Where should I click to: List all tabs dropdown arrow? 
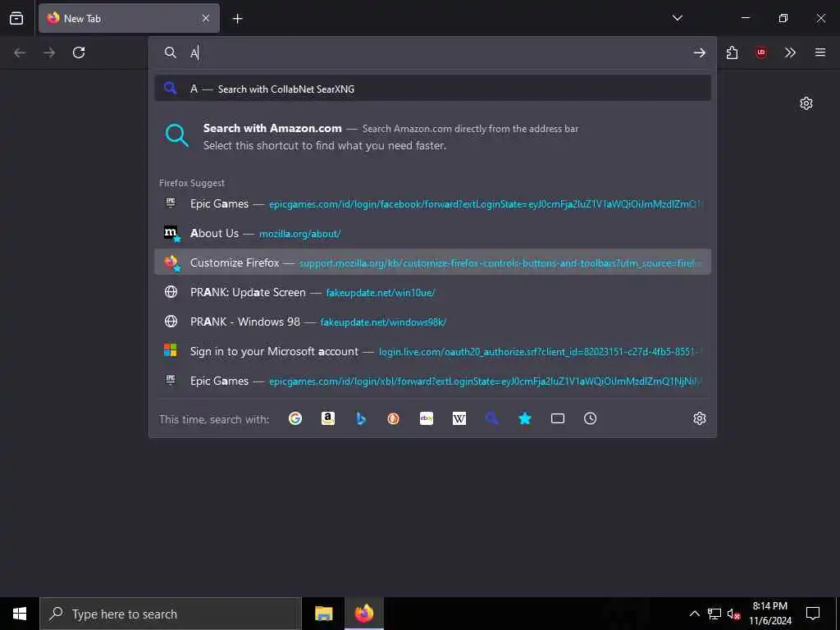click(677, 18)
